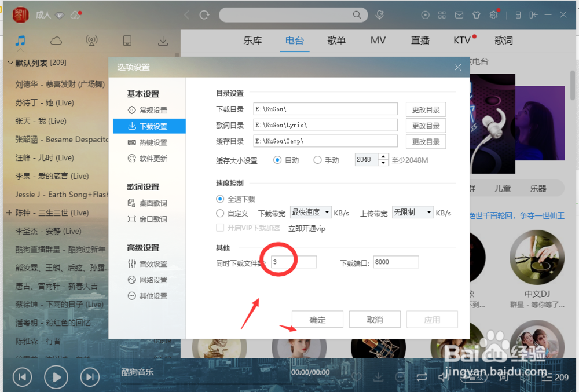Open the radio broadcast sidebar tab
The width and height of the screenshot is (579, 392).
coord(91,41)
